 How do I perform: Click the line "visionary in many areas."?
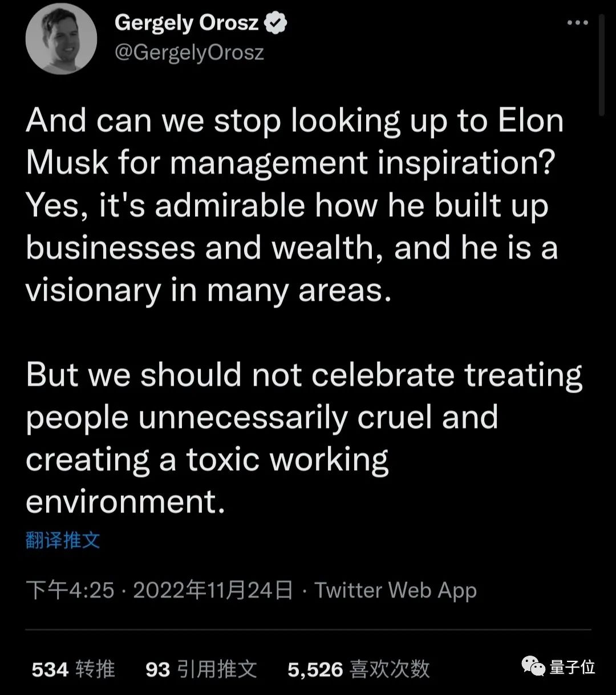pos(209,290)
